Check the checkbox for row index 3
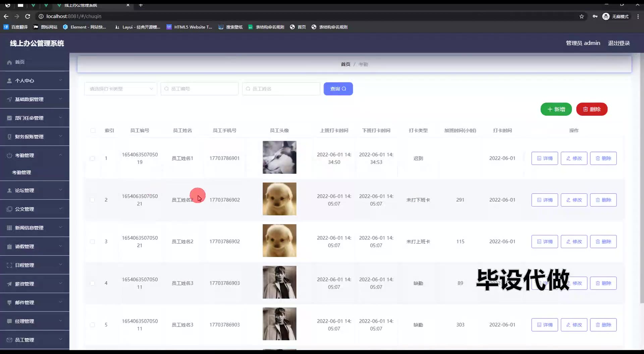 (x=92, y=242)
